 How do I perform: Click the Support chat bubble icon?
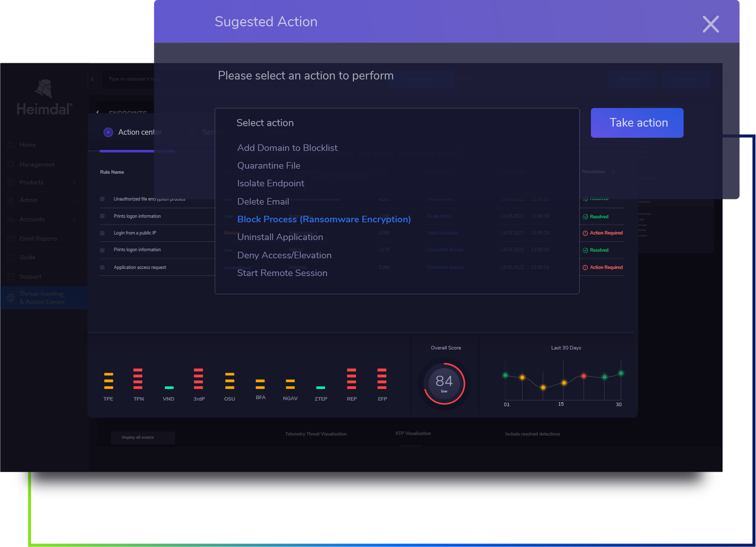pos(11,277)
